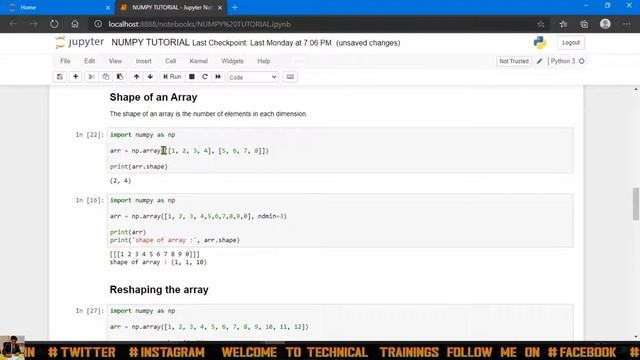
Task: Insert a new cell below
Action: click(x=76, y=77)
